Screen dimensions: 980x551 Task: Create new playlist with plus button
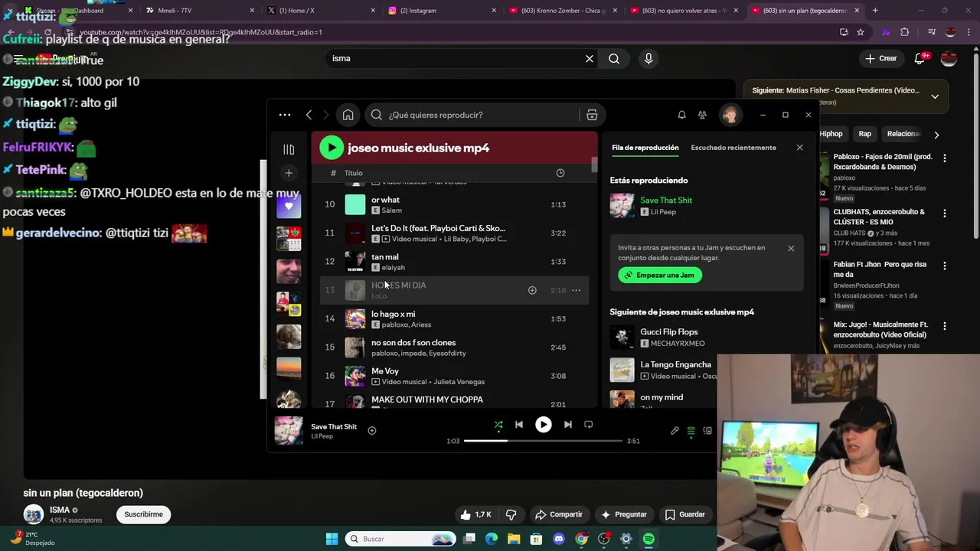point(289,173)
